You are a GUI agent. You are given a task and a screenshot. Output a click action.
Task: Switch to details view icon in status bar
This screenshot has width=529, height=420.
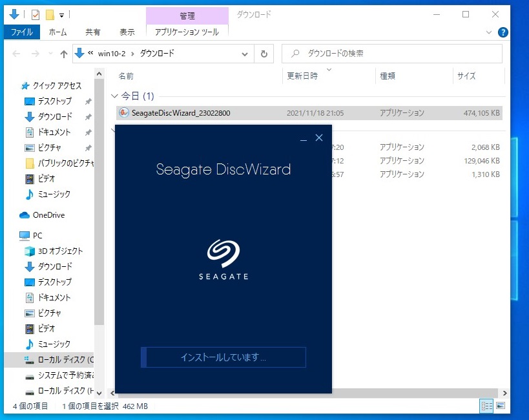[486, 406]
